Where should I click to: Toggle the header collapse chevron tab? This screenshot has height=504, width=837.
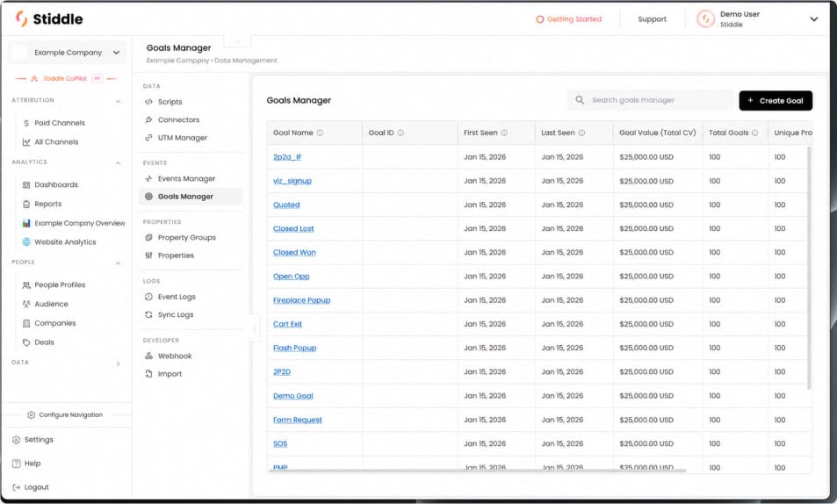click(x=237, y=41)
